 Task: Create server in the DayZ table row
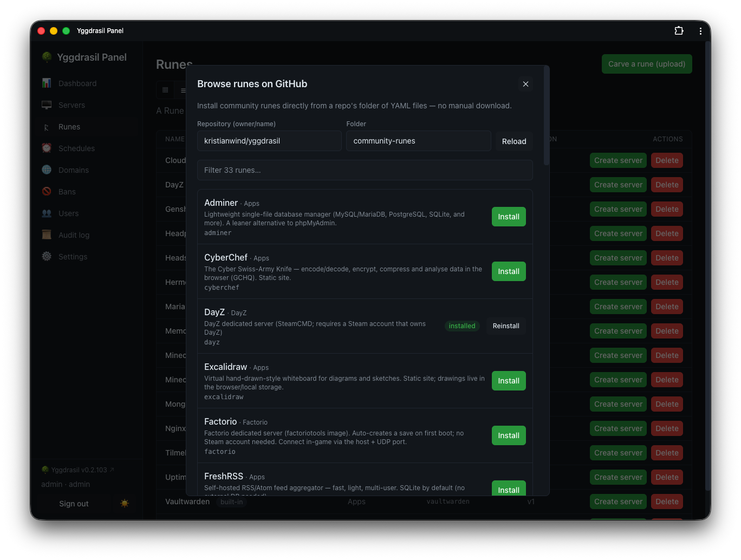point(618,185)
